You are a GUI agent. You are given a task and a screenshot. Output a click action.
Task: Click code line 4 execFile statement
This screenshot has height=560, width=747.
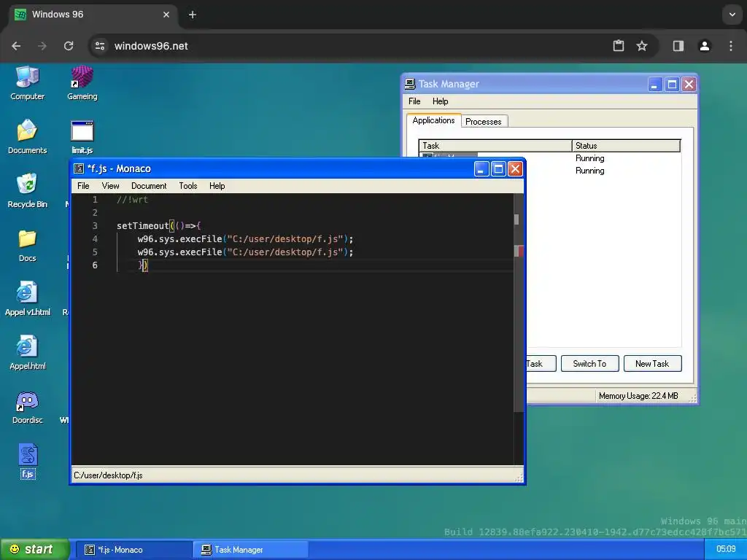tap(245, 239)
